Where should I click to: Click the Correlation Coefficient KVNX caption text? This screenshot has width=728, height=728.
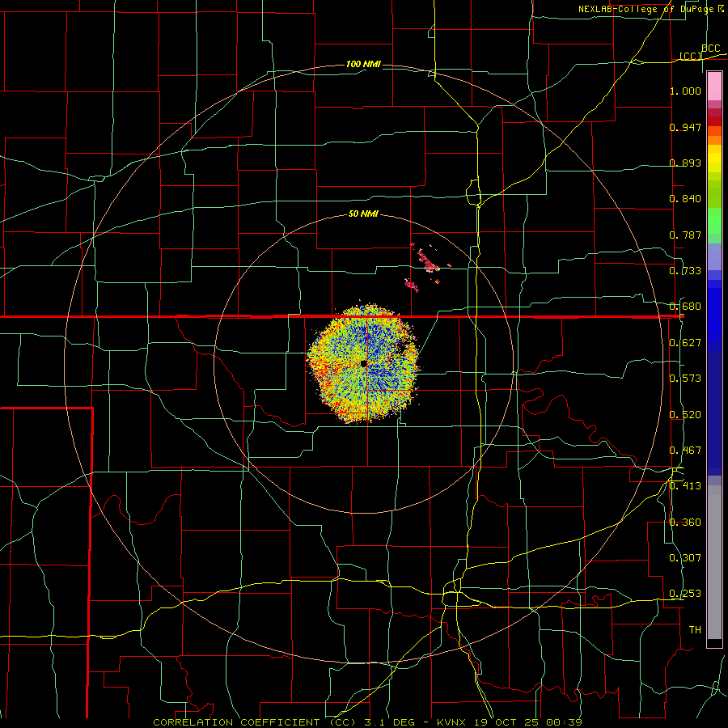pyautogui.click(x=367, y=722)
